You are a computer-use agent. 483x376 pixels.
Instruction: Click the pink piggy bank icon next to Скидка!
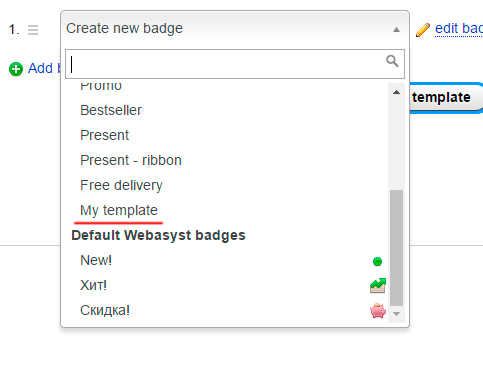pos(378,311)
